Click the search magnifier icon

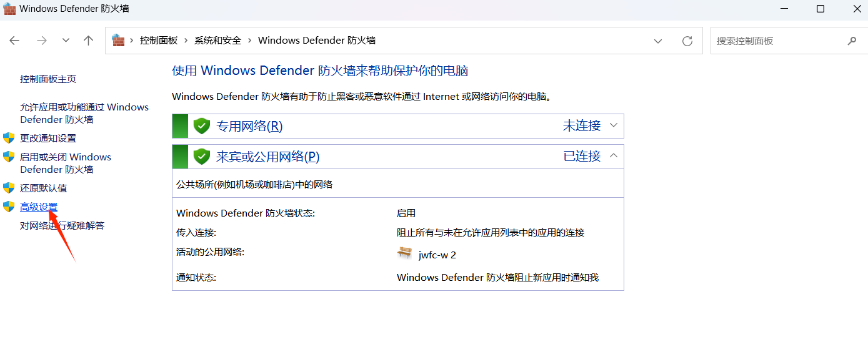[852, 41]
